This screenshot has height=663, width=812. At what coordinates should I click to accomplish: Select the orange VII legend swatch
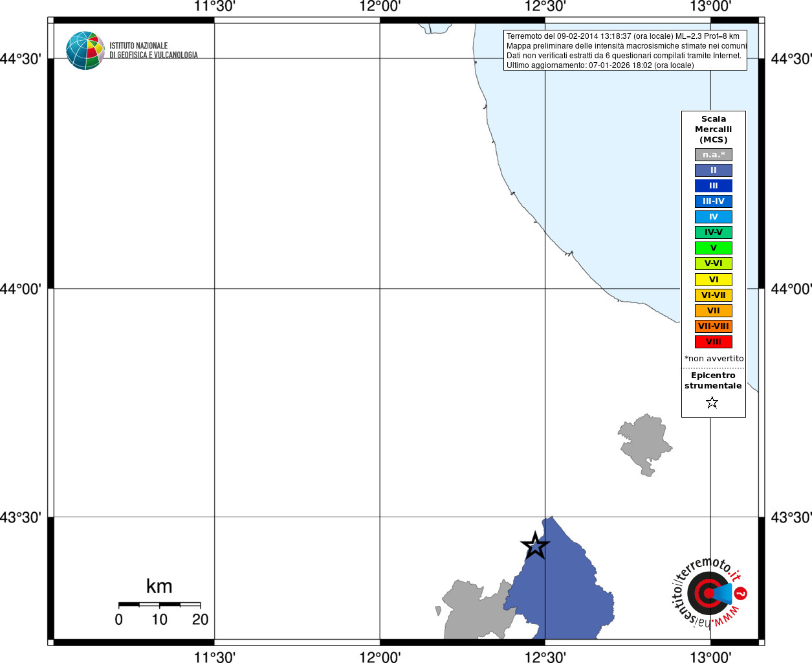click(714, 311)
